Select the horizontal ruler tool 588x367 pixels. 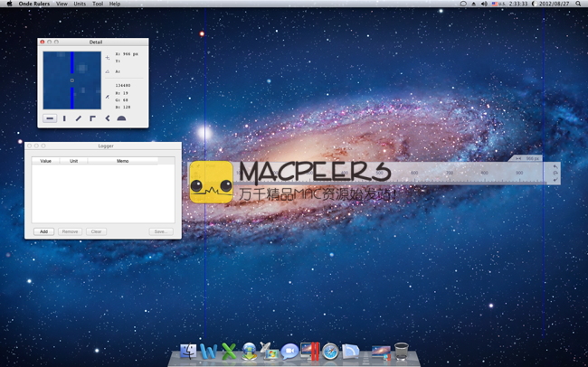[50, 118]
